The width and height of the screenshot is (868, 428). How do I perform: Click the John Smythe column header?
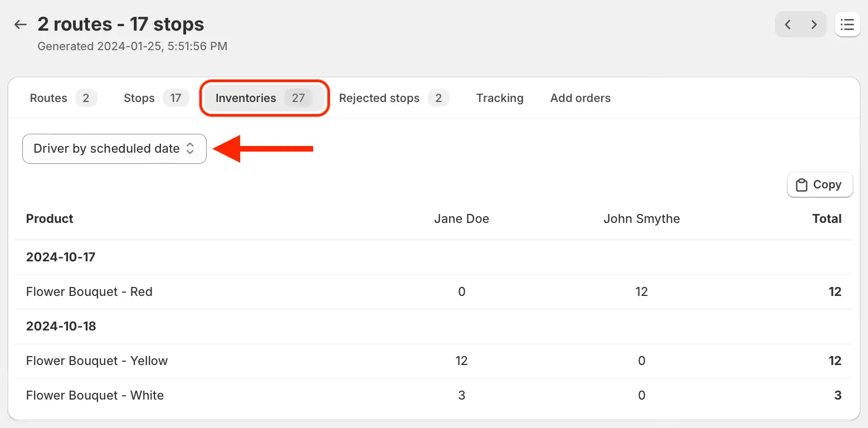coord(641,219)
